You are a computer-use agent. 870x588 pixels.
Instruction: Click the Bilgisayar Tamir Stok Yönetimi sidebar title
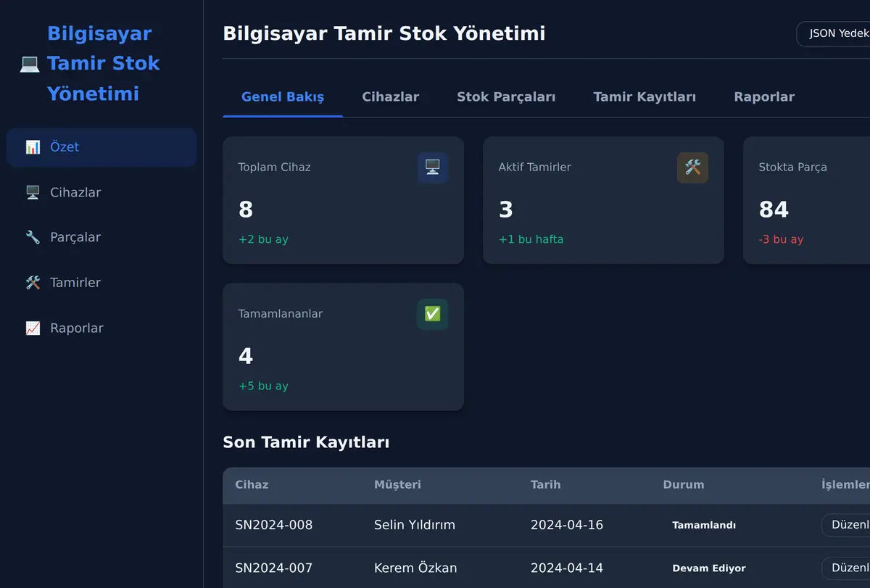coord(104,64)
